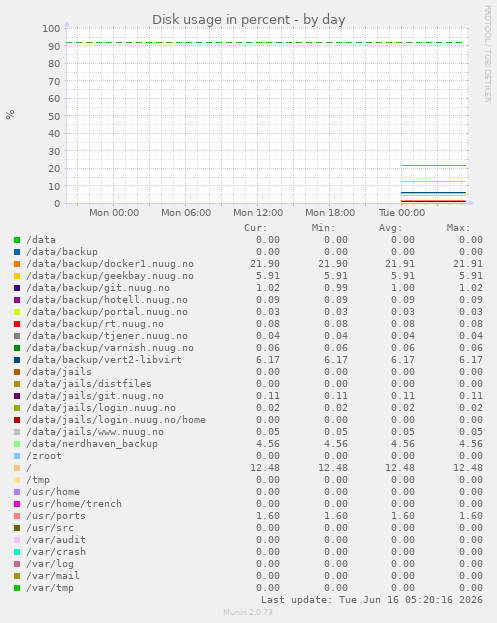
Task: Click the /data/backup/varnish.nuug.no label
Action: (x=110, y=348)
